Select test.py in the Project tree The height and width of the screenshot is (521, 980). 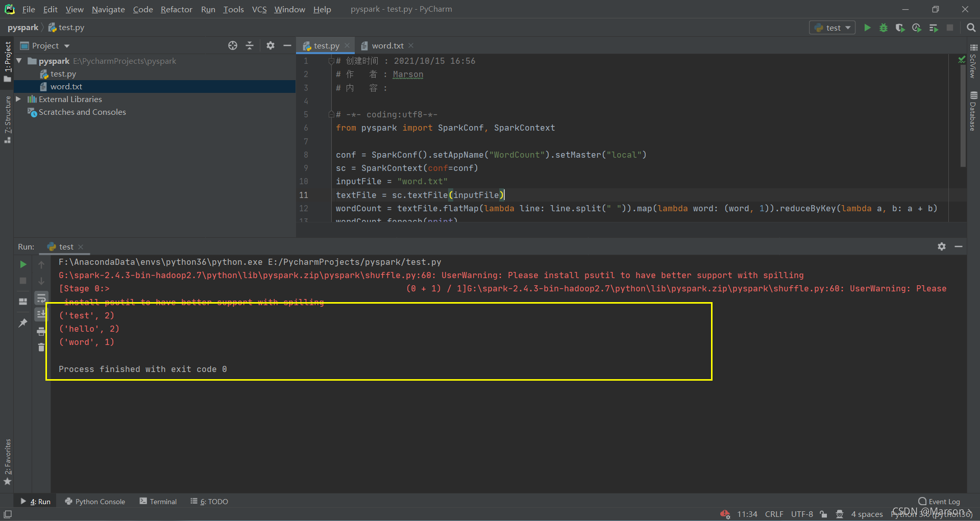click(x=63, y=73)
